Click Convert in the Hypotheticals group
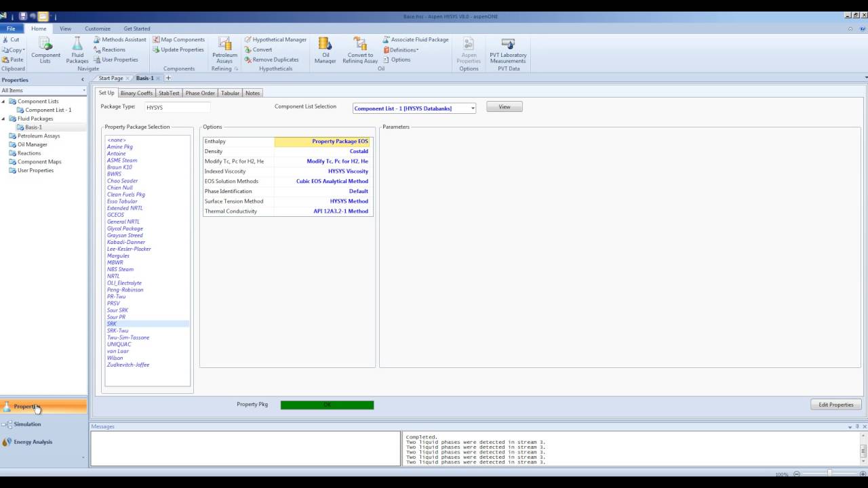This screenshot has height=488, width=868. [258, 49]
